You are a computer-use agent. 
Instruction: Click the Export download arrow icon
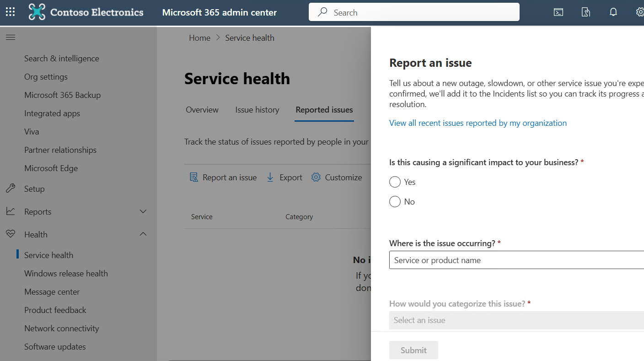(x=270, y=178)
